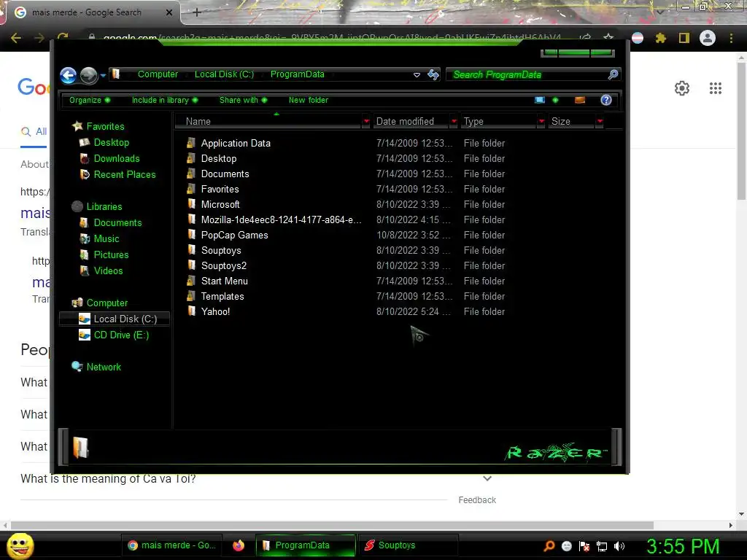Viewport: 747px width, 560px height.
Task: Open the Include in library menu
Action: [x=165, y=100]
